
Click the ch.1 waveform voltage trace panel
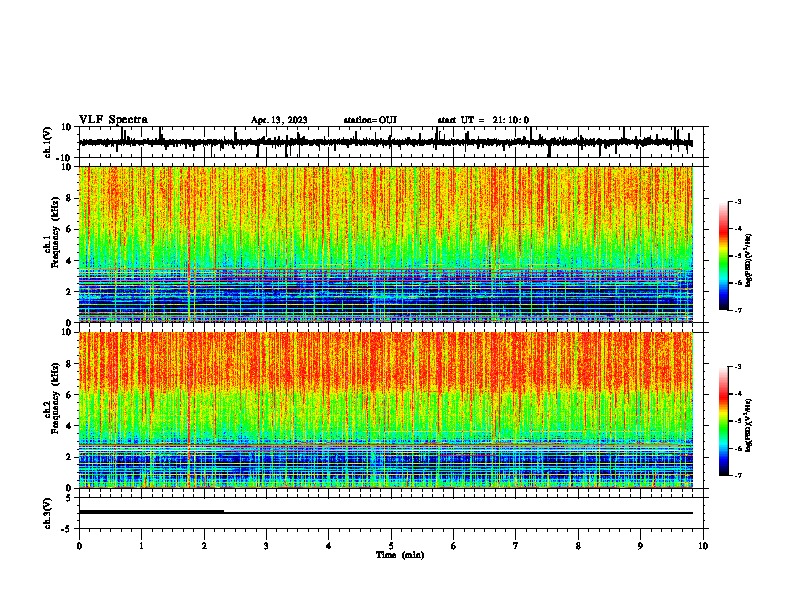(391, 142)
